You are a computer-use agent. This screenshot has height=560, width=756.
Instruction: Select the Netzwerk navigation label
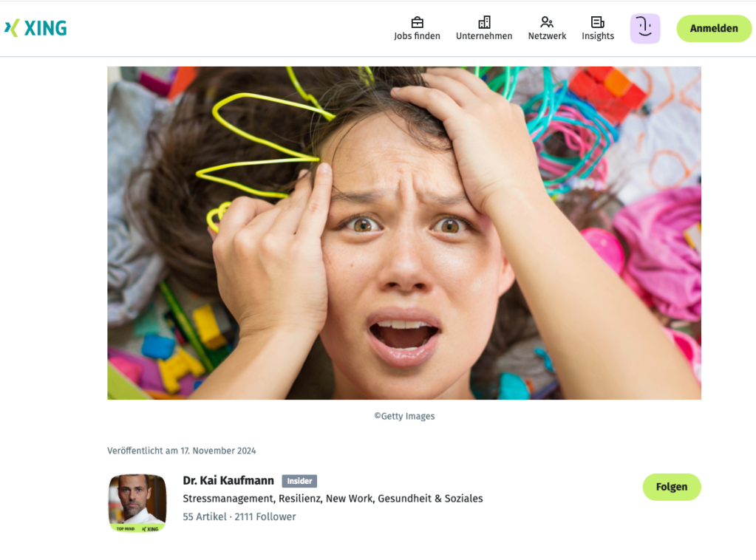click(547, 36)
